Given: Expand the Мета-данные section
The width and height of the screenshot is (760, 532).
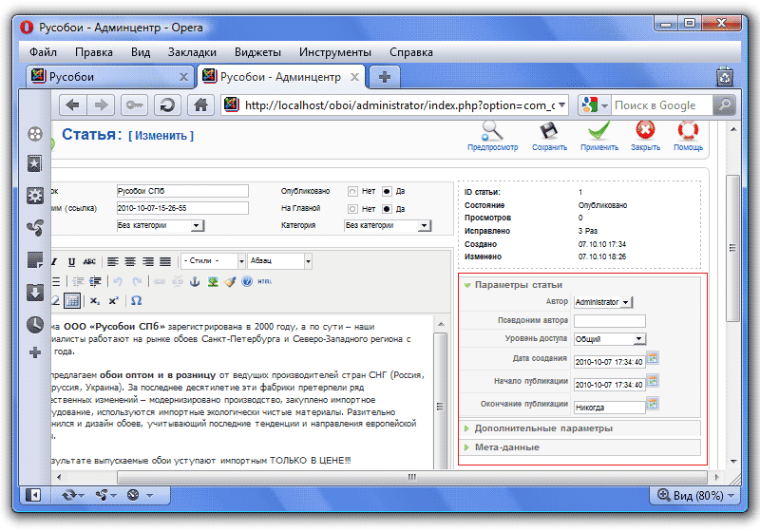Looking at the screenshot, I should click(506, 446).
